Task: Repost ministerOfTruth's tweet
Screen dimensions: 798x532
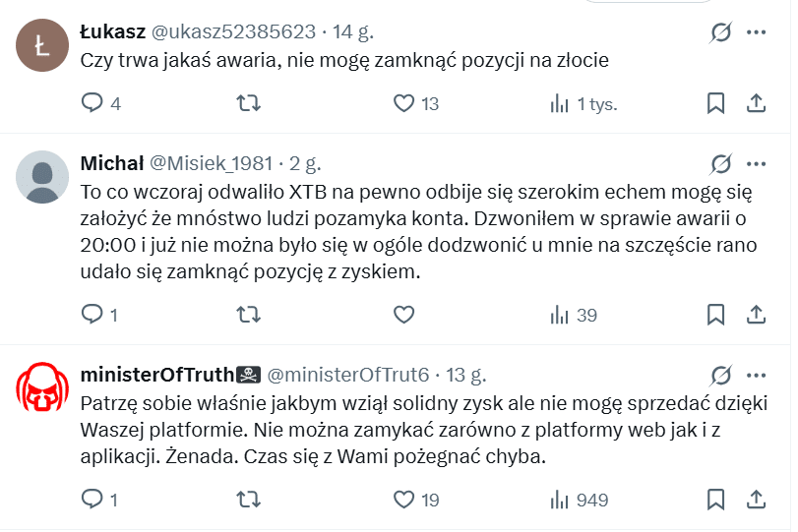Action: click(250, 501)
